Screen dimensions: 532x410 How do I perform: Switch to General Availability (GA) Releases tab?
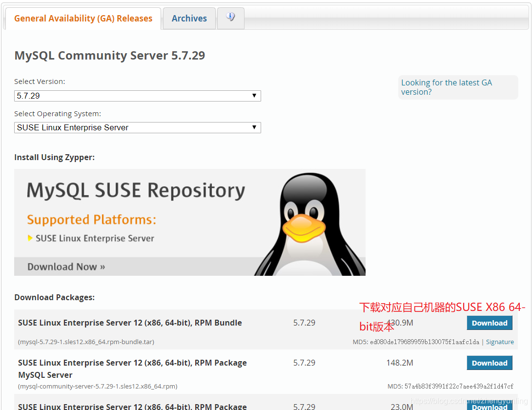click(x=83, y=19)
